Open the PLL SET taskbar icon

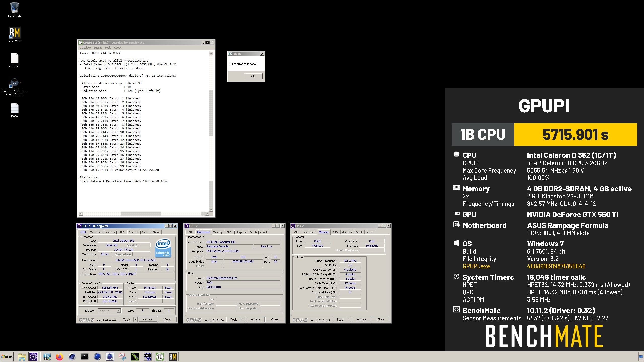(x=148, y=357)
